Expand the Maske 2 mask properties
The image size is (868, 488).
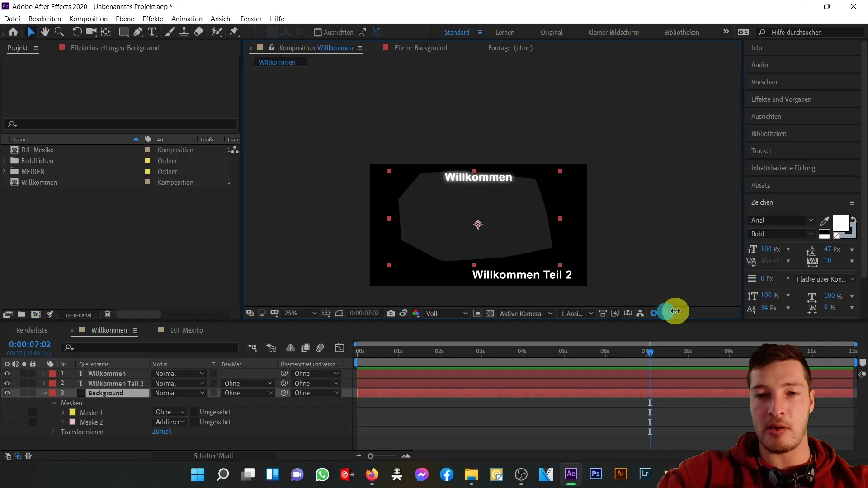(63, 422)
